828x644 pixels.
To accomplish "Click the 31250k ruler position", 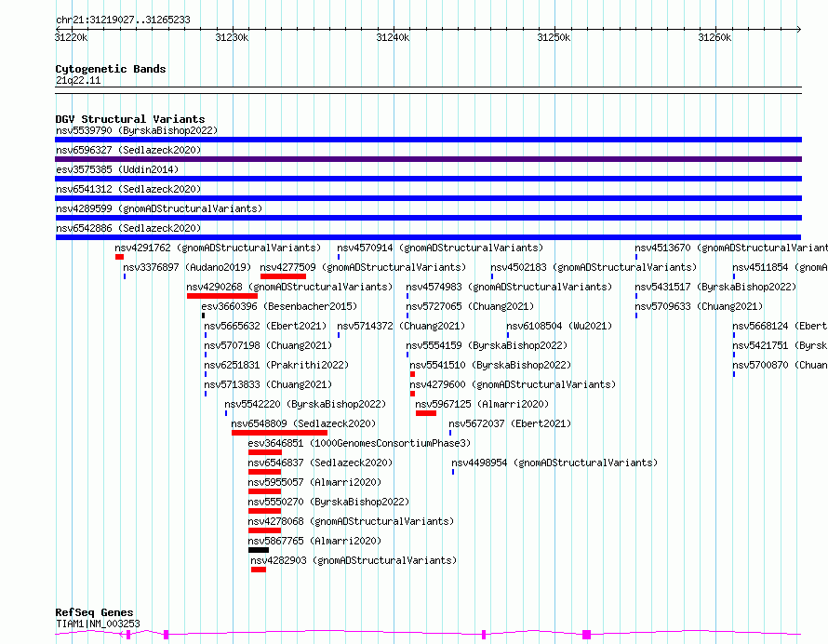I will point(554,37).
